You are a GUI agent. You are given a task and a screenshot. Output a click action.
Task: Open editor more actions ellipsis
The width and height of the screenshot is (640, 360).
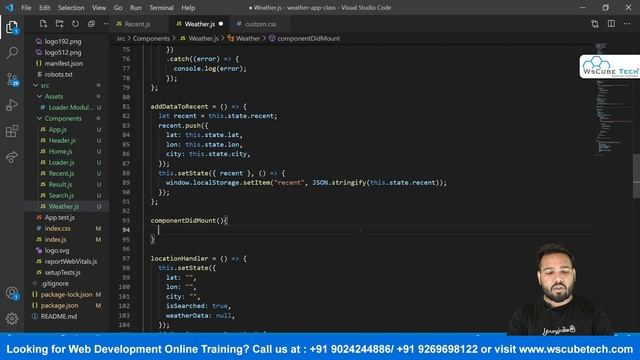point(627,24)
